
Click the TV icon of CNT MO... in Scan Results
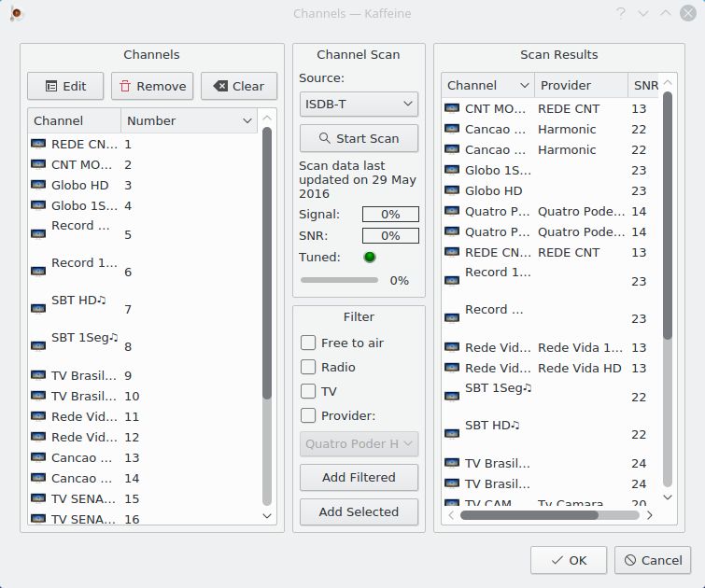tap(452, 108)
